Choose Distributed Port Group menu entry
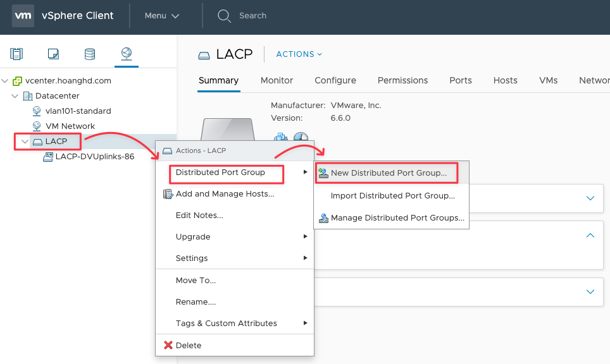 235,173
